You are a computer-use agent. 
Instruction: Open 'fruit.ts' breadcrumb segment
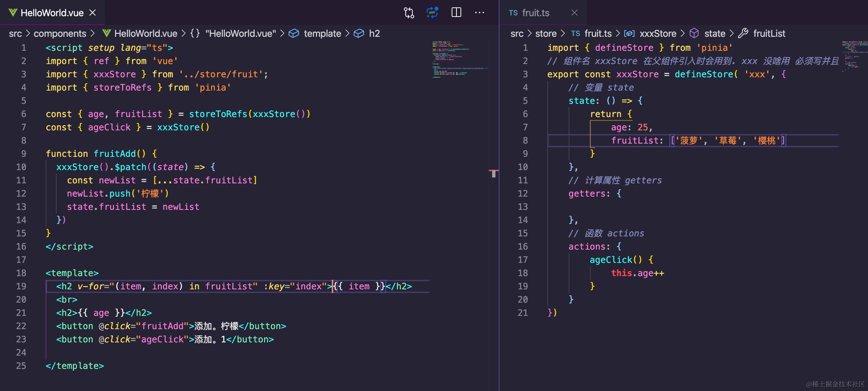(598, 34)
